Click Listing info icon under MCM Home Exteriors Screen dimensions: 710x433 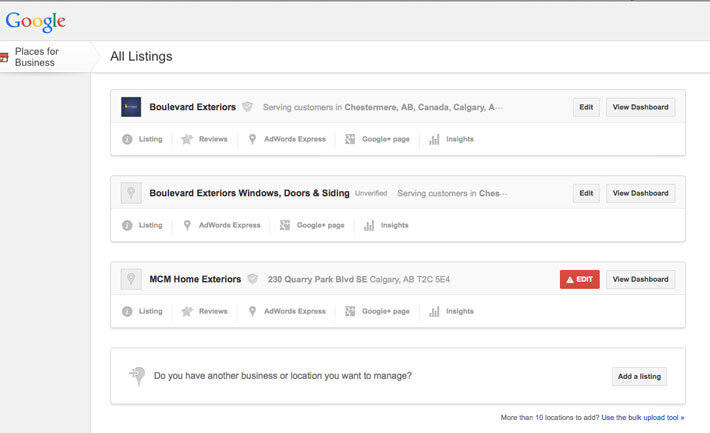pos(127,311)
